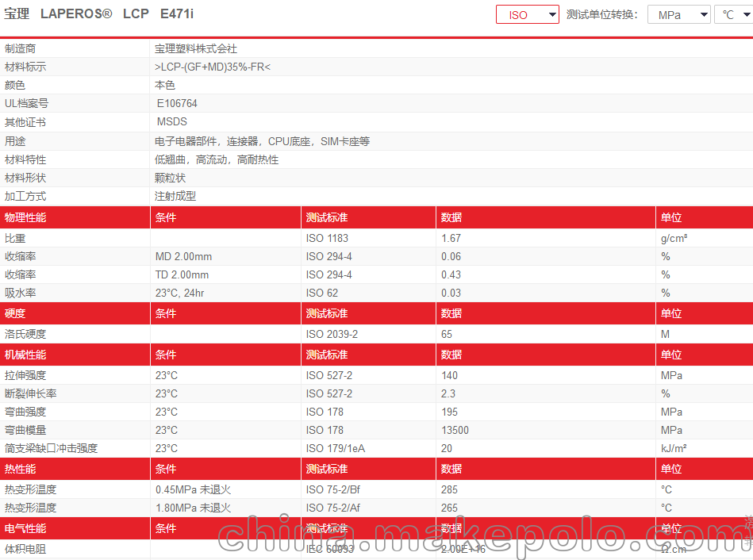Click the 弯曲强度 row label

pyautogui.click(x=25, y=412)
